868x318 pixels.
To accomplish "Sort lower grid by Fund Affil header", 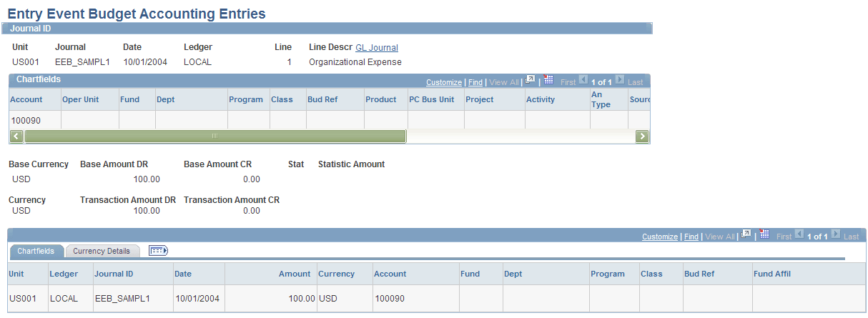I will [772, 274].
